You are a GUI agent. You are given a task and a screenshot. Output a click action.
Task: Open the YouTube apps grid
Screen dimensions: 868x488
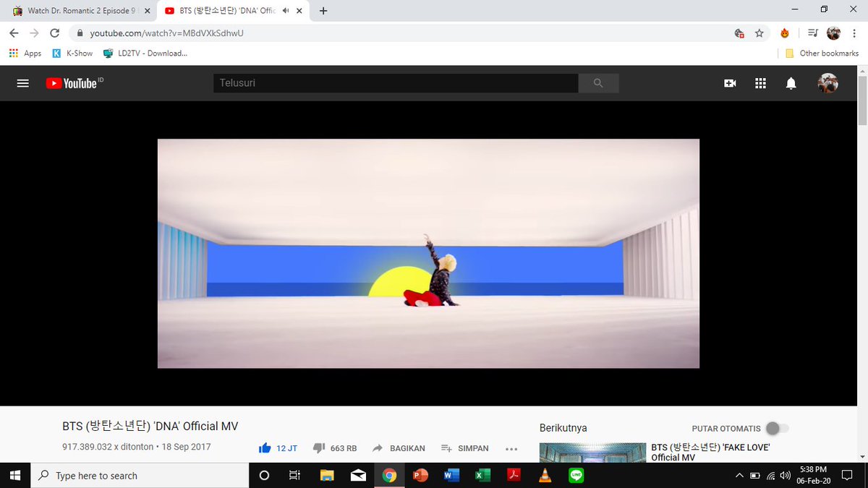pos(760,83)
